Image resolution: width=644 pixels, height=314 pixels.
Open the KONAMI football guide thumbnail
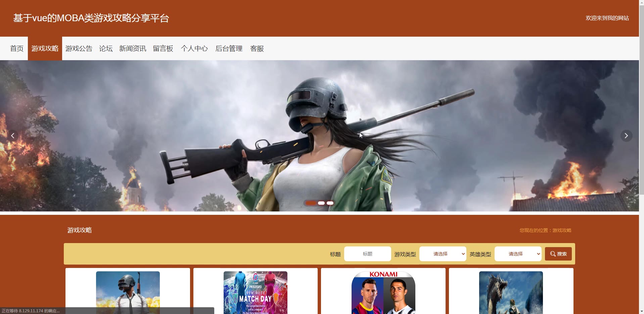pyautogui.click(x=383, y=292)
